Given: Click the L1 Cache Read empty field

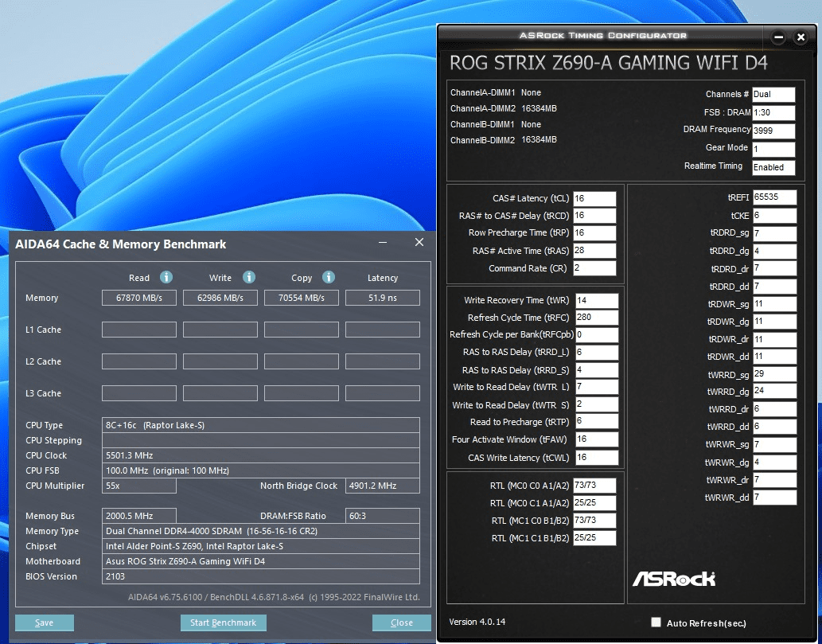Looking at the screenshot, I should point(139,330).
